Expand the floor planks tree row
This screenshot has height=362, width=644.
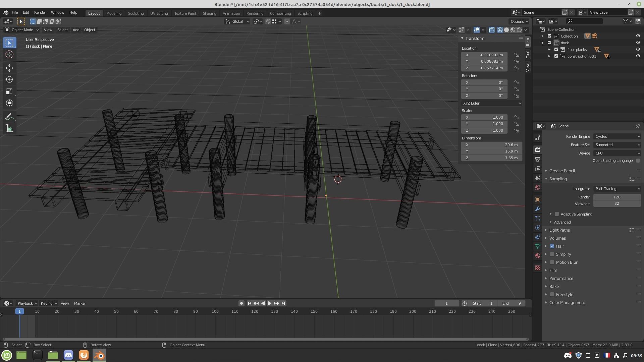549,50
